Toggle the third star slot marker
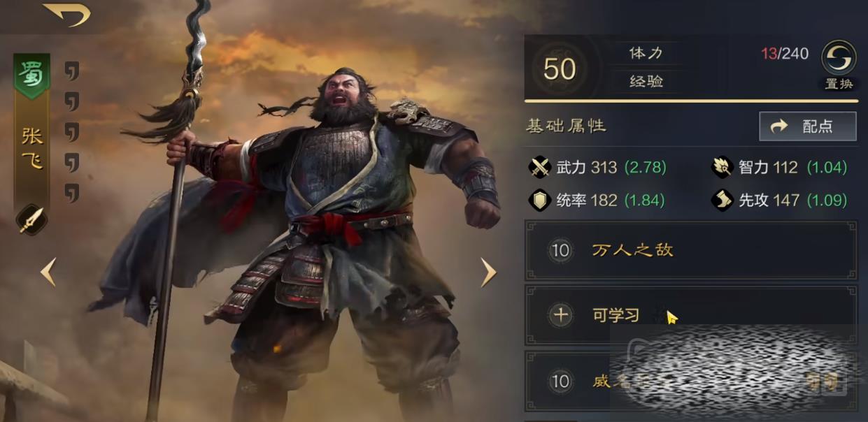The height and width of the screenshot is (422, 868). 71,131
